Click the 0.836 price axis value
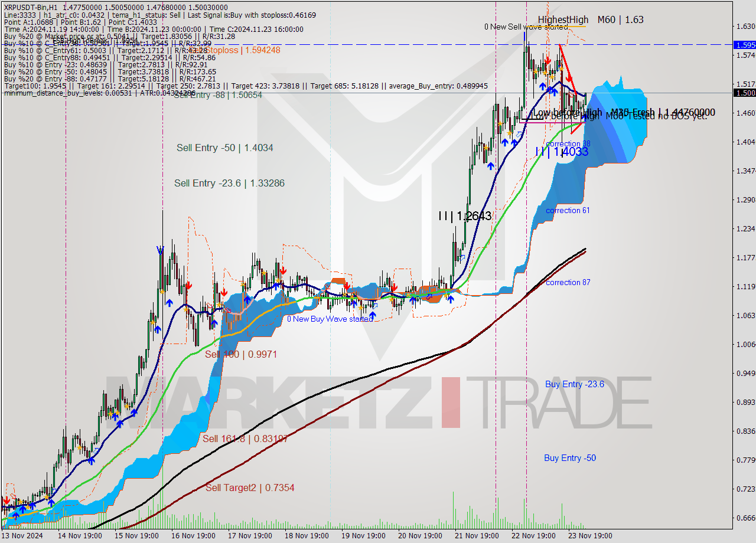Image resolution: width=756 pixels, height=543 pixels. [745, 431]
